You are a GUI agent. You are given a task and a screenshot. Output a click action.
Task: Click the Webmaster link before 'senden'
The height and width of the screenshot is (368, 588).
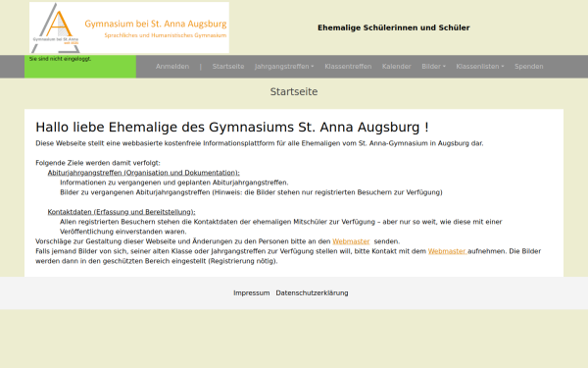[x=351, y=241]
